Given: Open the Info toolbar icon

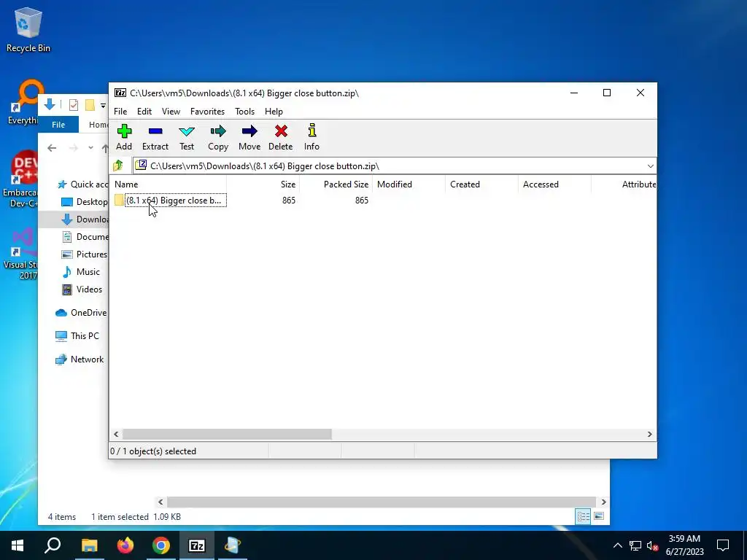Looking at the screenshot, I should pos(312,137).
